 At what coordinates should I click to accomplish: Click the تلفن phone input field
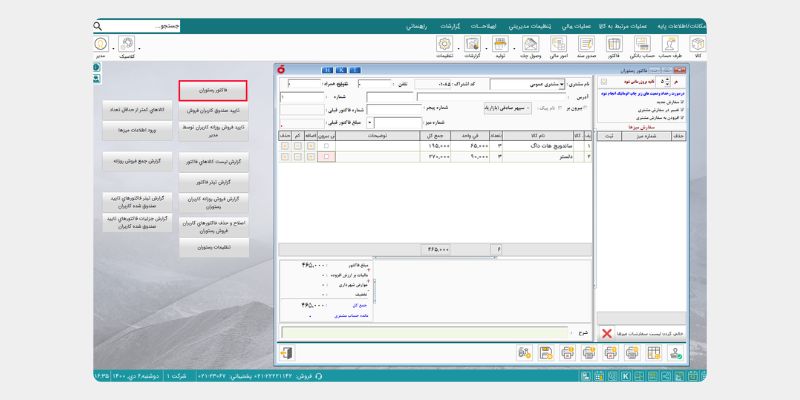[x=374, y=84]
